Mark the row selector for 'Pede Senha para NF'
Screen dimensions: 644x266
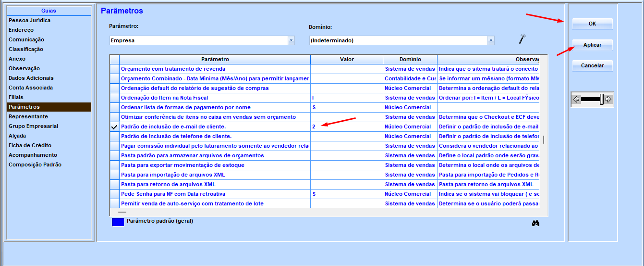(x=114, y=194)
